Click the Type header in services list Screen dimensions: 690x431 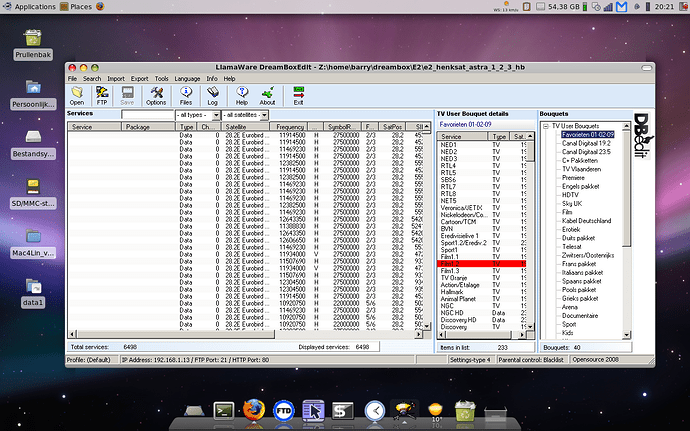[x=187, y=127]
